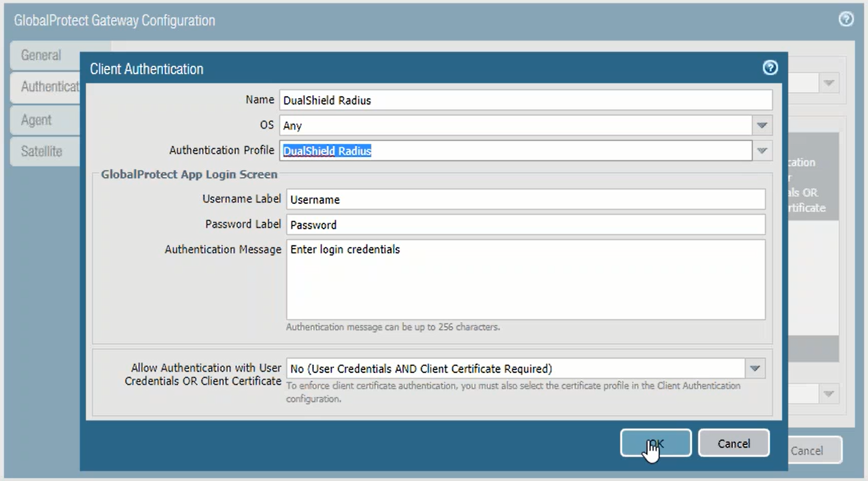Click the background Gateway Configuration Cancel button
Screen dimensions: 868x481
click(813, 451)
